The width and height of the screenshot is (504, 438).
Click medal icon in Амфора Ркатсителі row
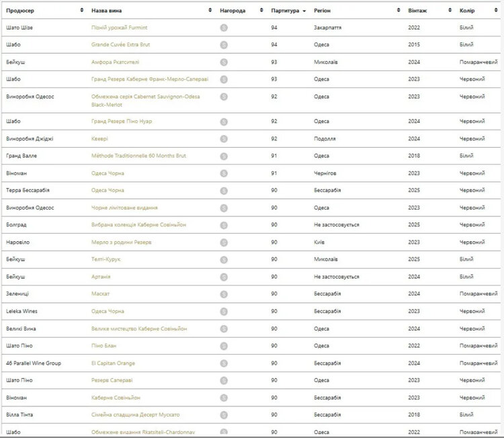(224, 62)
